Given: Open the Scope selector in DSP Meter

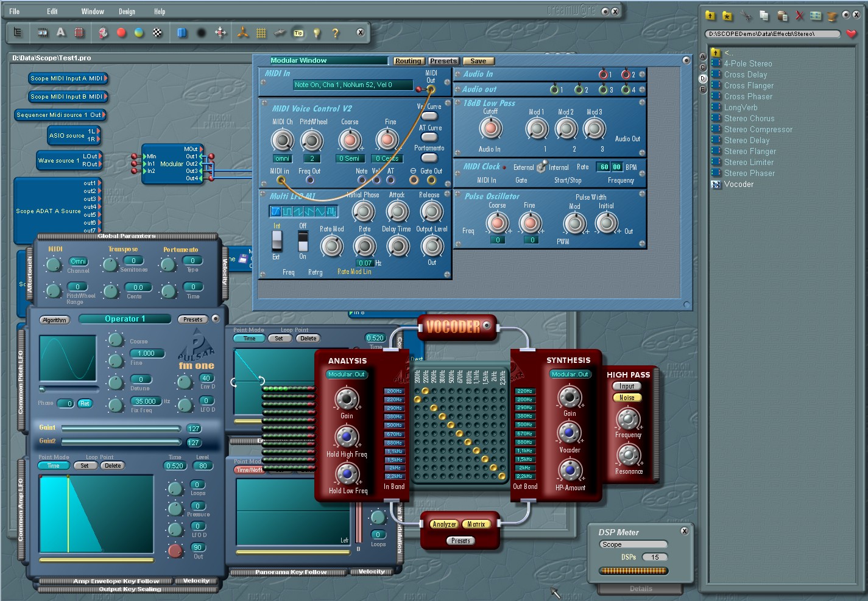Looking at the screenshot, I should pos(633,544).
